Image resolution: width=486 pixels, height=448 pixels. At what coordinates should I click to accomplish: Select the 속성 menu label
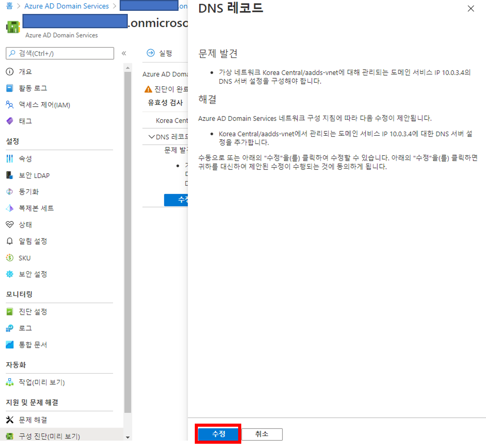26,159
